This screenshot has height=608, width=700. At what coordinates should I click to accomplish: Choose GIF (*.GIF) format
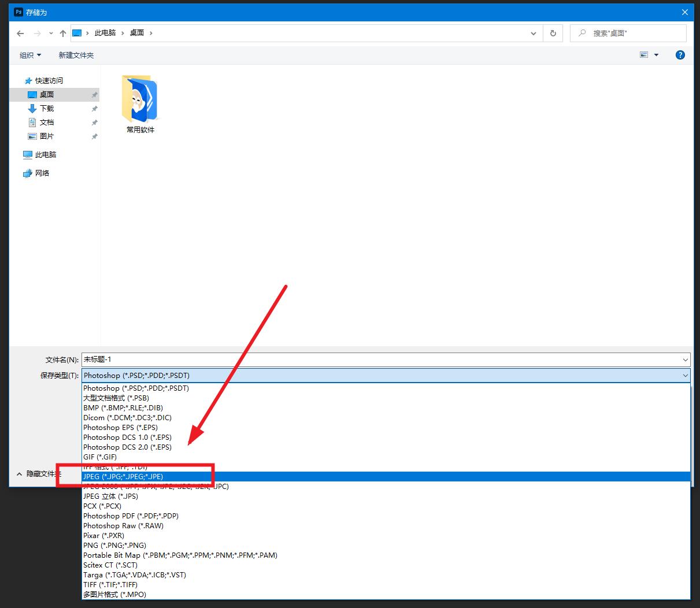tap(386, 457)
